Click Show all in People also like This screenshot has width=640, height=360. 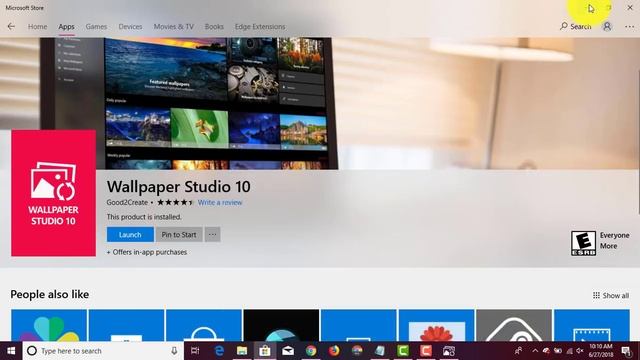pyautogui.click(x=611, y=295)
